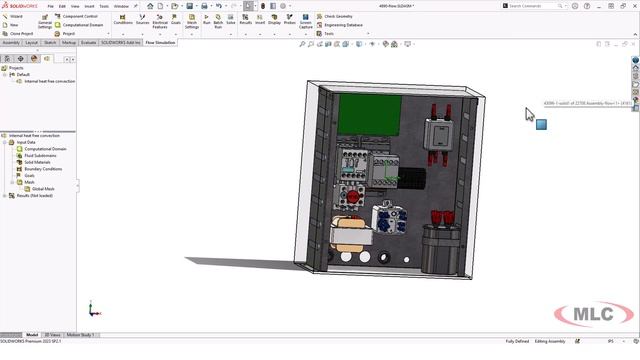Click the Help question mark icon
Viewport: 640px width, 360px height.
tap(587, 6)
